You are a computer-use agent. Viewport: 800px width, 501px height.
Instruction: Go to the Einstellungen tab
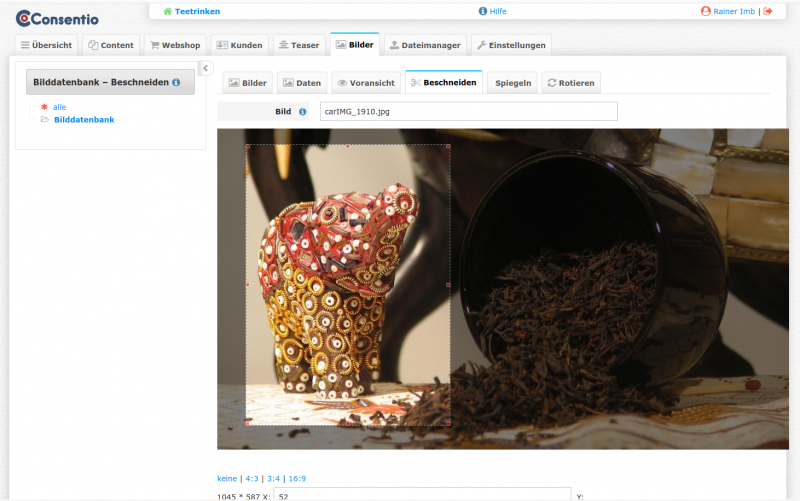pos(510,45)
